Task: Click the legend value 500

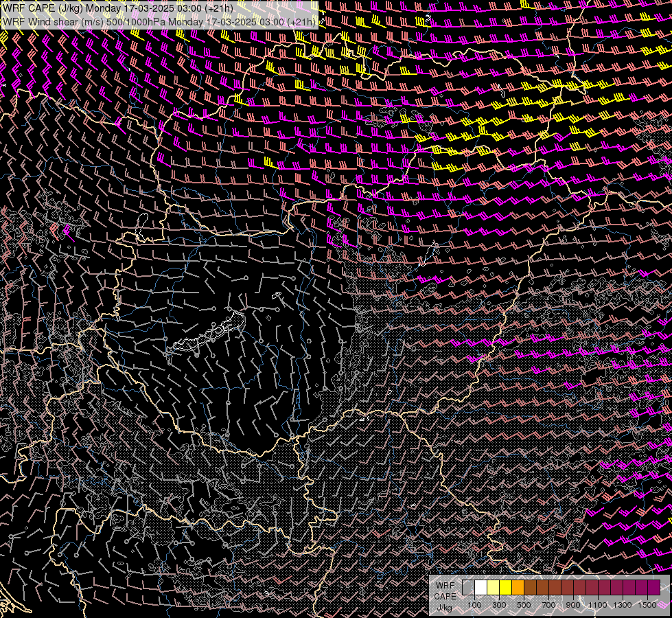Action: (x=524, y=605)
